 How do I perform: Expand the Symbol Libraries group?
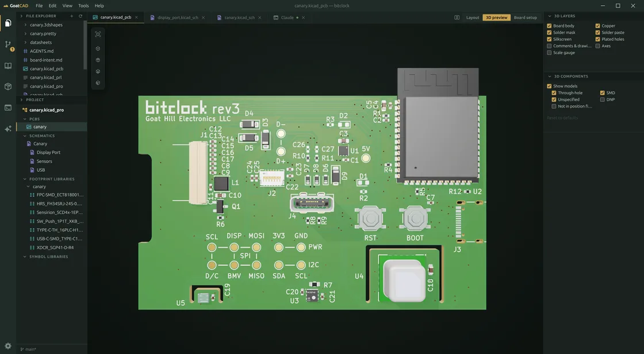pos(25,257)
